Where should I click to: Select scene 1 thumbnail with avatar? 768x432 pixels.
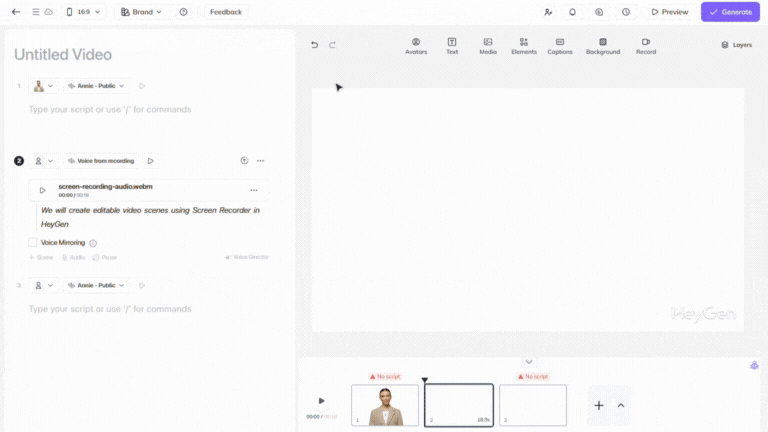coord(385,405)
